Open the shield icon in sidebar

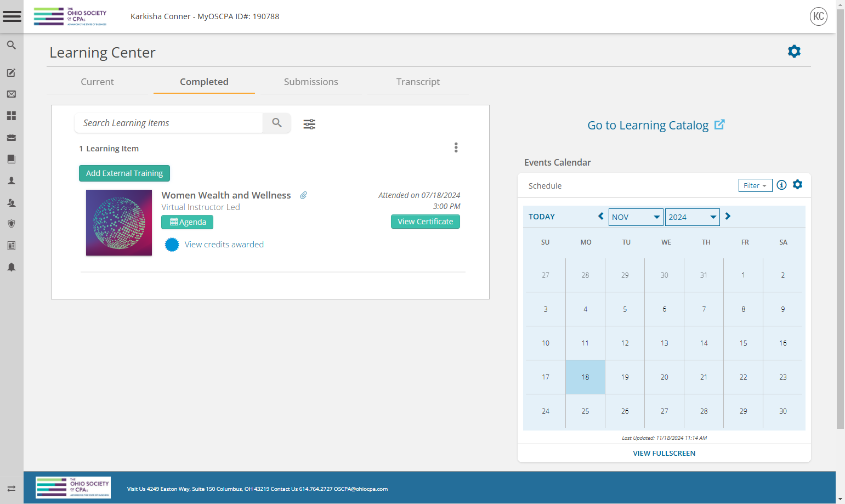(x=11, y=224)
